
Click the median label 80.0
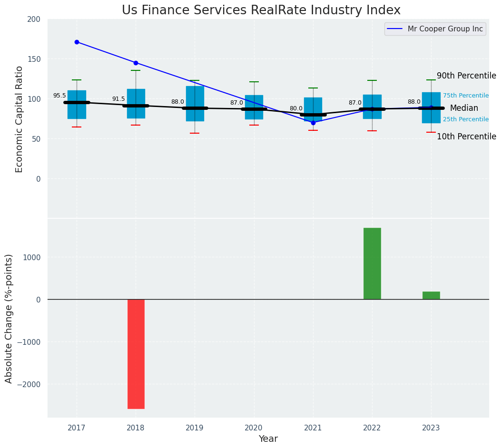(296, 108)
